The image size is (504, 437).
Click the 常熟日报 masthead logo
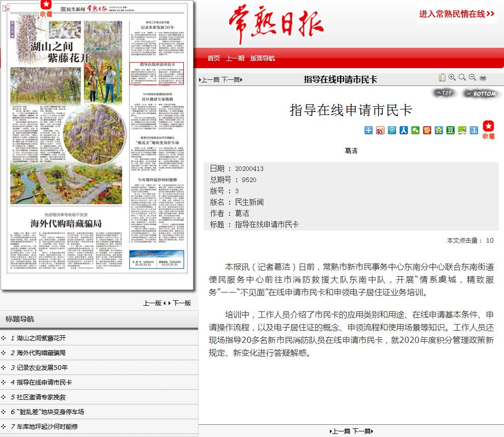(276, 24)
